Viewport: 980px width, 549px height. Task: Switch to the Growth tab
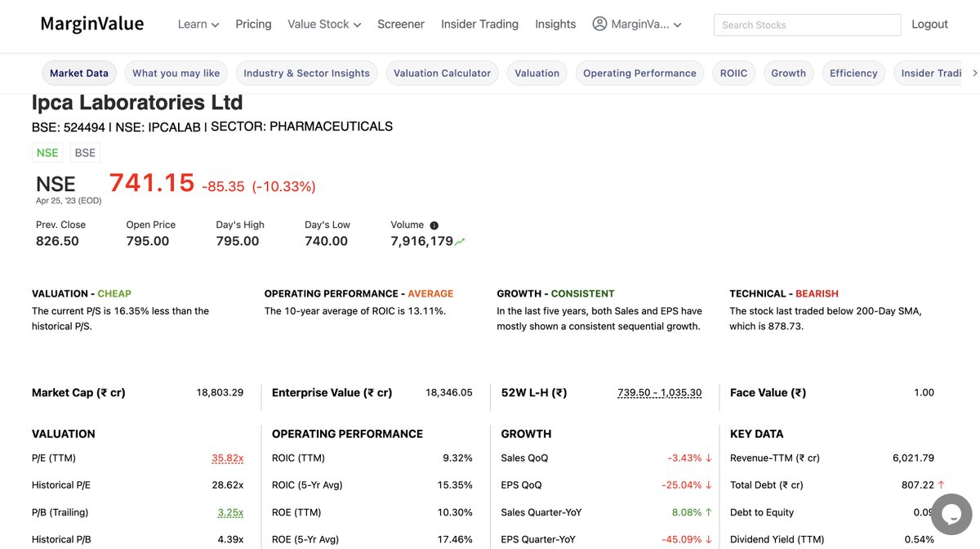pos(788,73)
